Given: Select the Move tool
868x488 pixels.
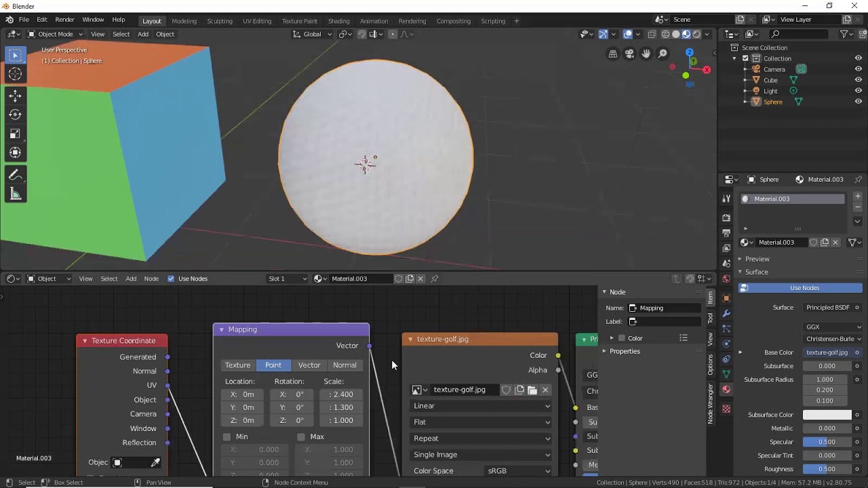Looking at the screenshot, I should [x=15, y=96].
